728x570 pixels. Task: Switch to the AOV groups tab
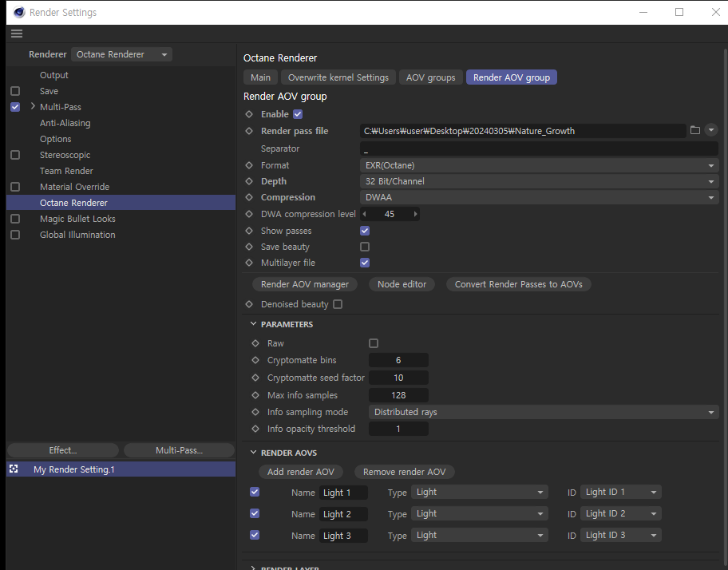point(431,77)
